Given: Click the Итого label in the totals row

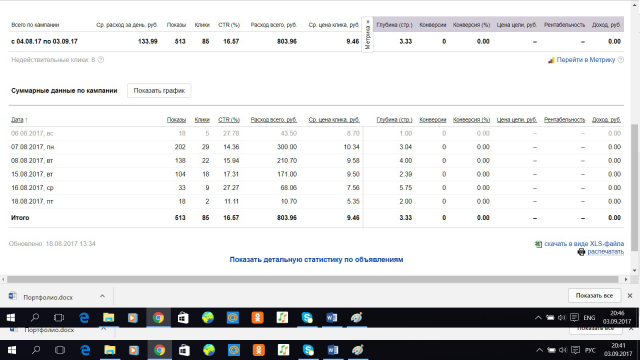Looking at the screenshot, I should (20, 218).
